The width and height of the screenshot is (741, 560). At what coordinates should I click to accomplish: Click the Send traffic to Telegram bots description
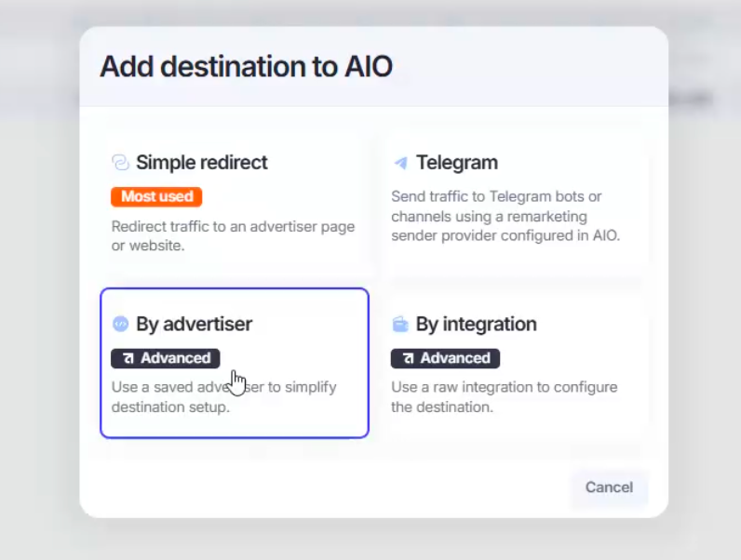505,216
